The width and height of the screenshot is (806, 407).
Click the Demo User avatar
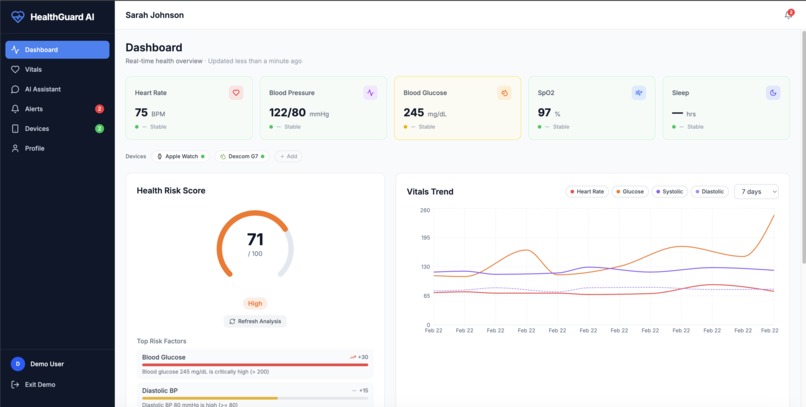click(x=17, y=364)
